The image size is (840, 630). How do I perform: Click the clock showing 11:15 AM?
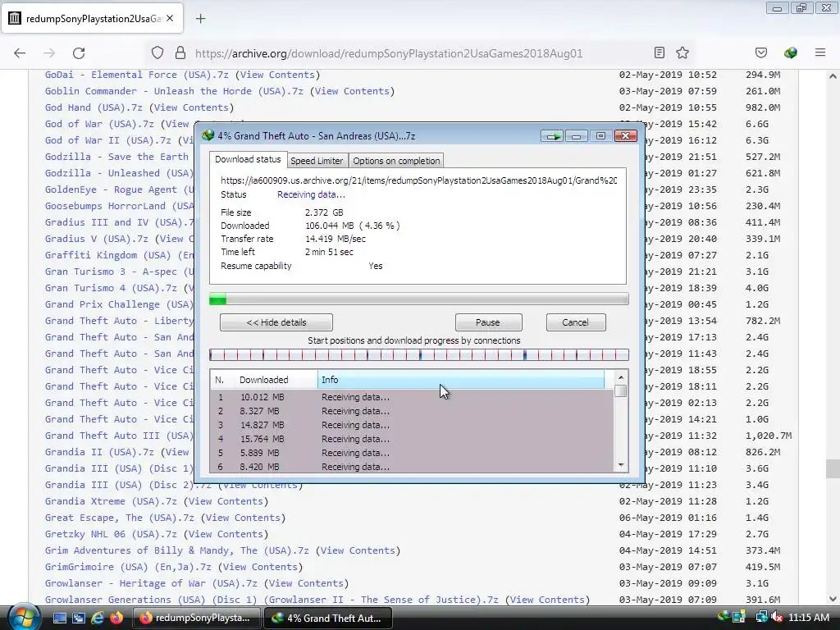[x=808, y=618]
